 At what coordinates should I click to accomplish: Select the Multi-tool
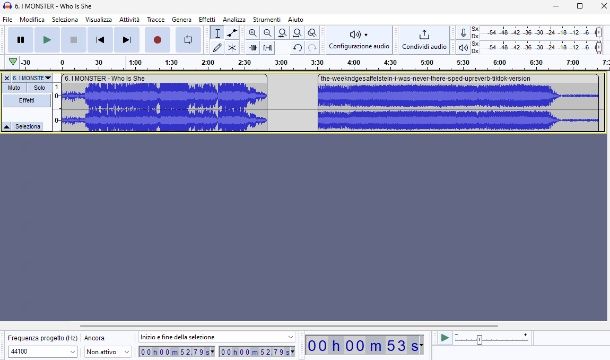[x=232, y=47]
